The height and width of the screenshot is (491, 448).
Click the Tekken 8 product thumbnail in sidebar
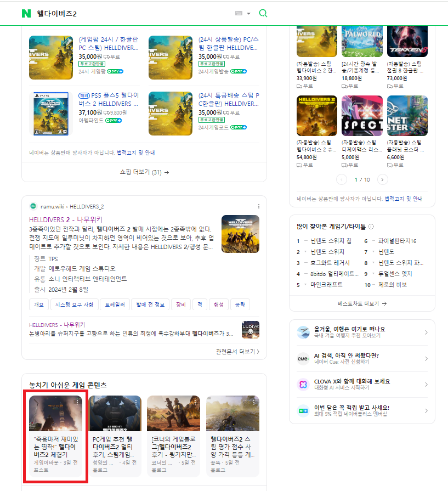pos(407,41)
